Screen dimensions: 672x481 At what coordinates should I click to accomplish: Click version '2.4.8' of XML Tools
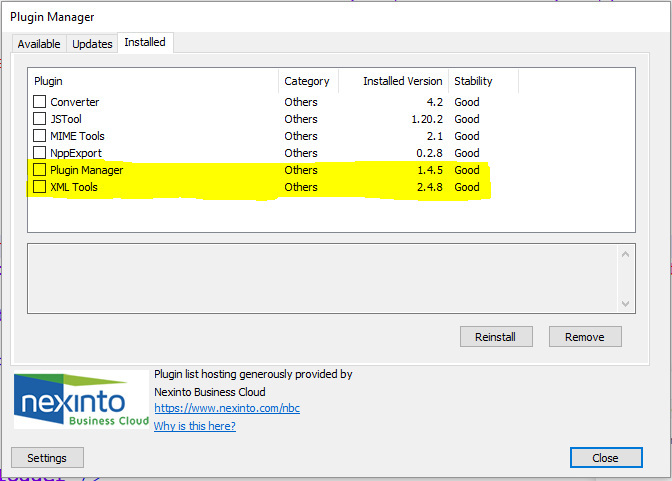pyautogui.click(x=430, y=187)
